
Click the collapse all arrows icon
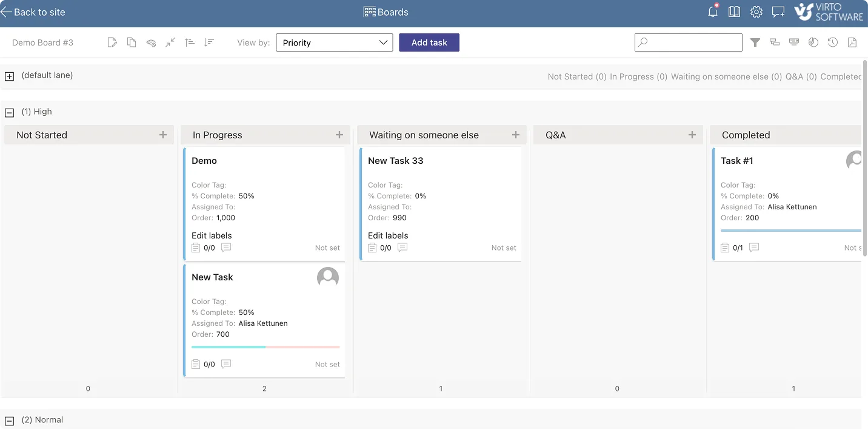pyautogui.click(x=170, y=42)
